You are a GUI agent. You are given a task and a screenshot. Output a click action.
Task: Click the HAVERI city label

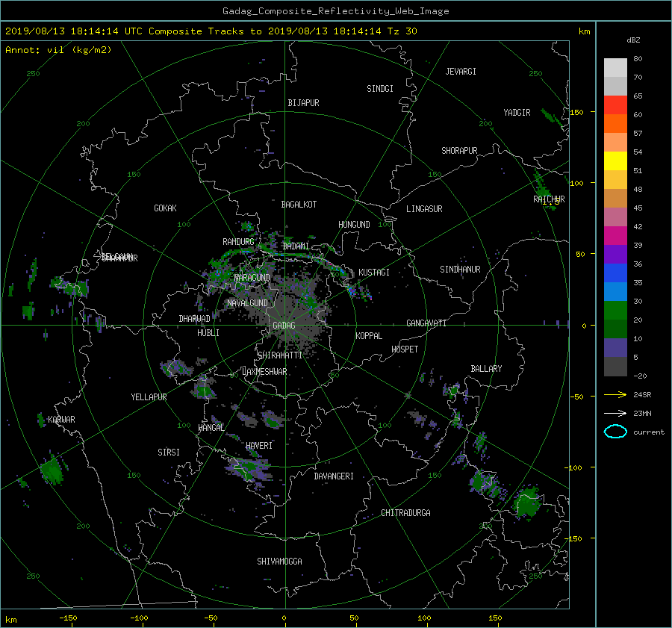click(259, 446)
